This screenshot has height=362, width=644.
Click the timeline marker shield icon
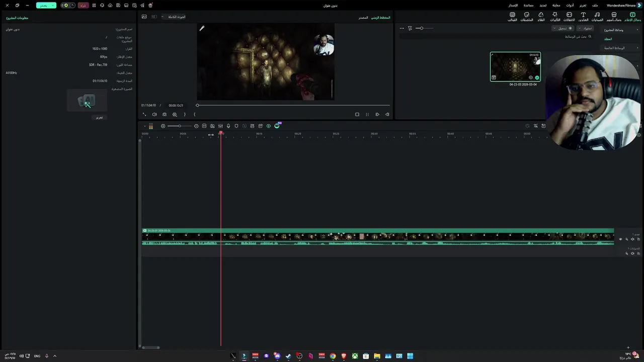tap(236, 126)
